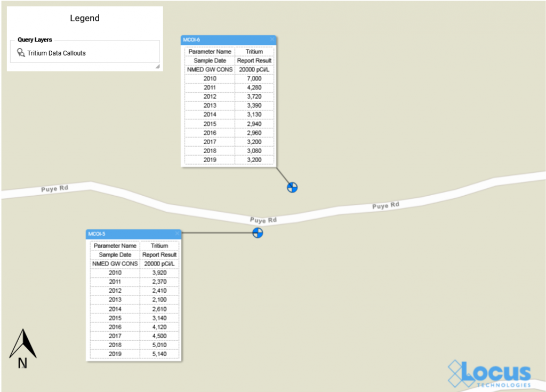Screen dimensions: 546x392
Task: Click the Locus Technologies logo
Action: click(489, 373)
